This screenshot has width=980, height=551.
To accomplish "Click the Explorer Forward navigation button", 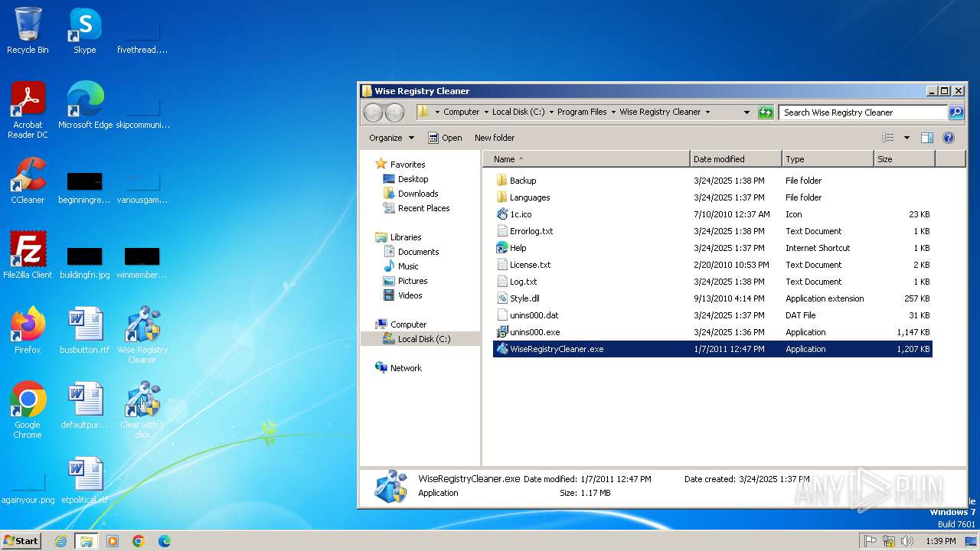I will (394, 112).
